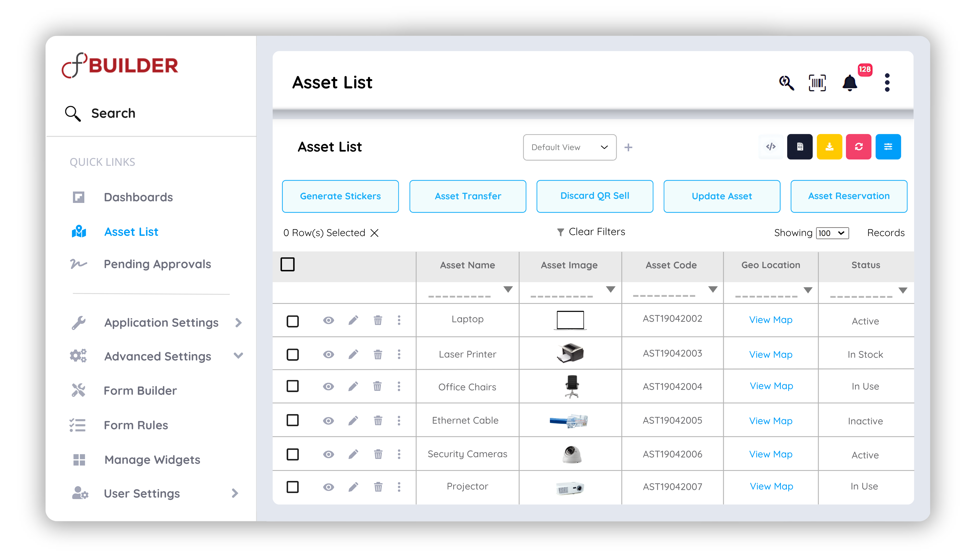
Task: Expand User Settings chevron
Action: coord(235,493)
